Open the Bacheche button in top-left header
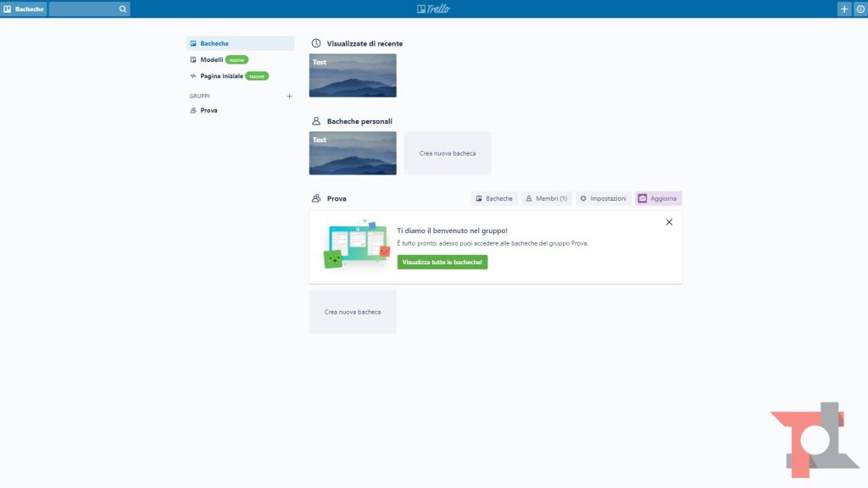The image size is (868, 488). [24, 9]
